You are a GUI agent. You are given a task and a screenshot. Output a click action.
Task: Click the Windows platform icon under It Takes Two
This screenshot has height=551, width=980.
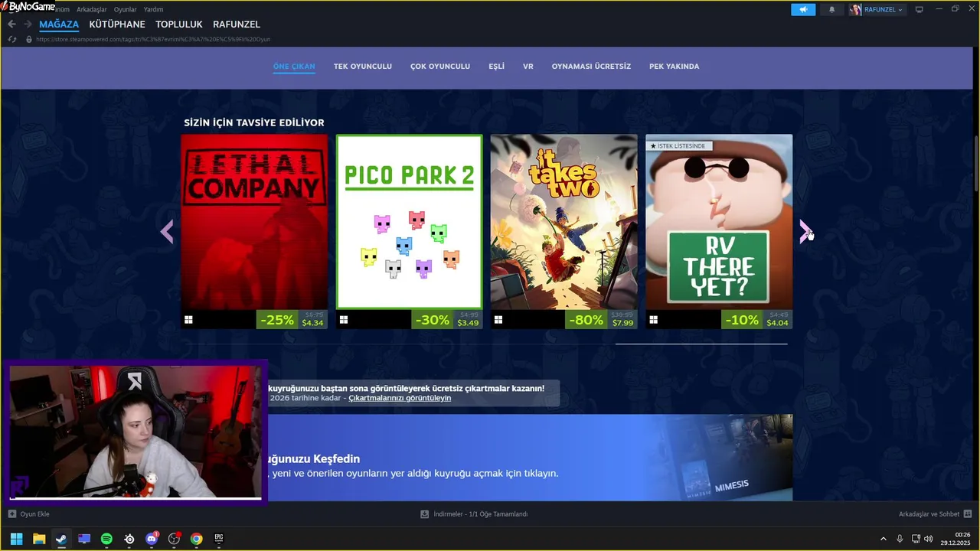[x=498, y=320]
